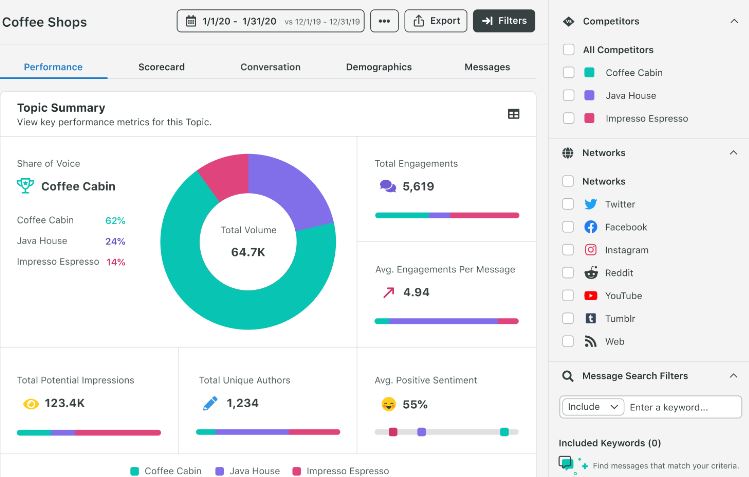Viewport: 749px width, 477px height.
Task: Click the YouTube play icon
Action: 590,296
